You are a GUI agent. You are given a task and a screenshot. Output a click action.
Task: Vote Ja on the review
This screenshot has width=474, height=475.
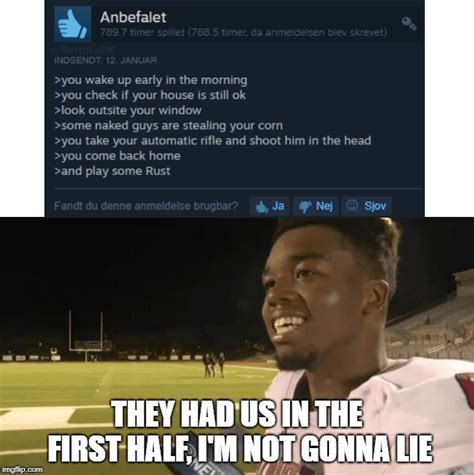(269, 206)
